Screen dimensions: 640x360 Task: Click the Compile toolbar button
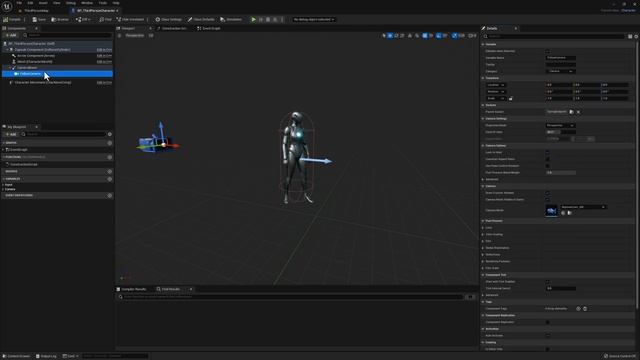click(12, 19)
